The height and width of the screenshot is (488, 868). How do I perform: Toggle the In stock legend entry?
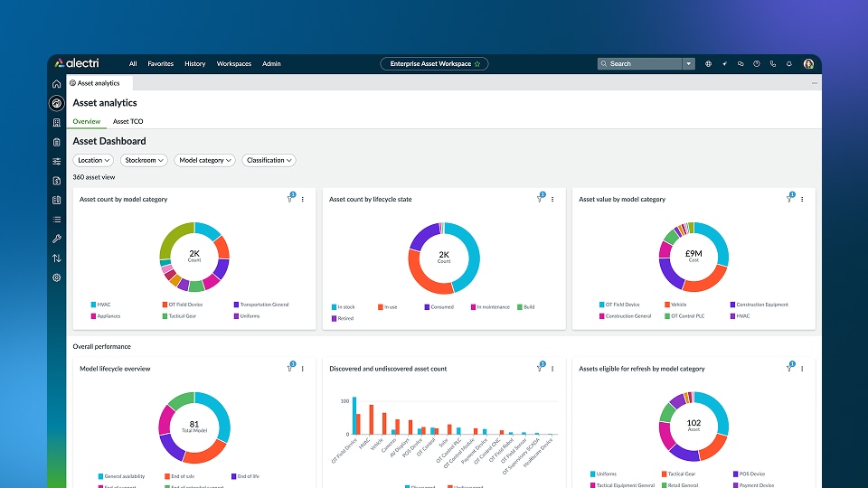tap(343, 307)
